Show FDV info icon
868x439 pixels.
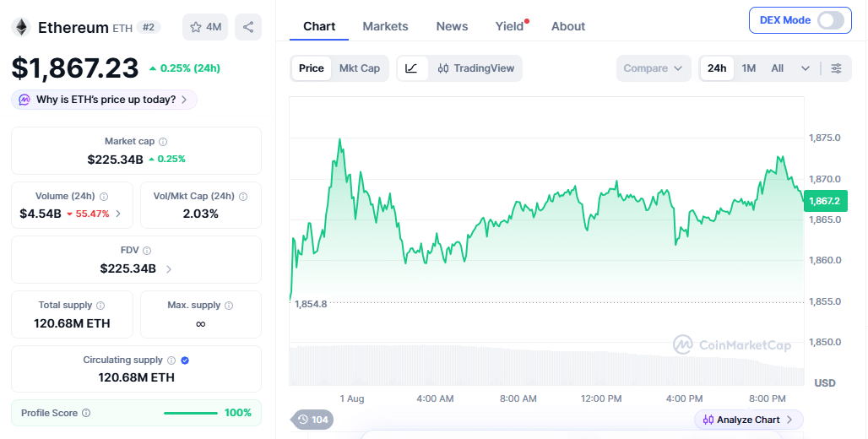147,251
